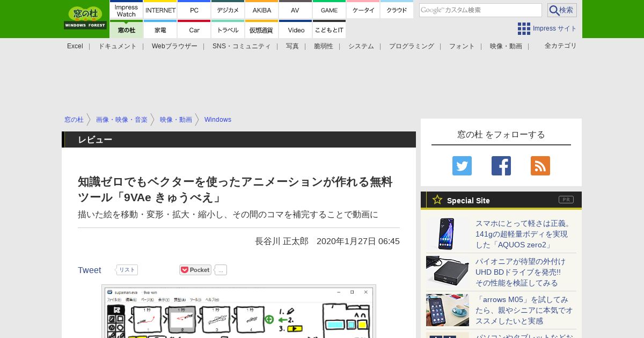This screenshot has width=644, height=338.
Task: Open the 家電 Watch tab
Action: (x=160, y=30)
